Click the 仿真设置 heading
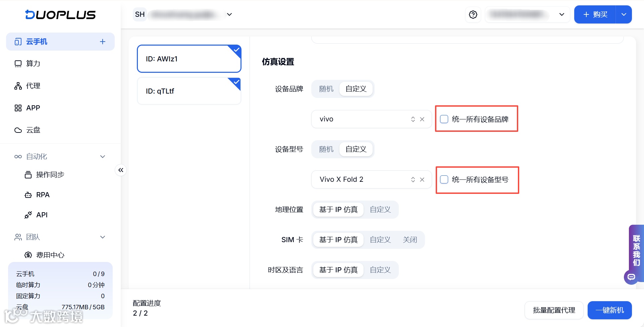 tap(278, 62)
